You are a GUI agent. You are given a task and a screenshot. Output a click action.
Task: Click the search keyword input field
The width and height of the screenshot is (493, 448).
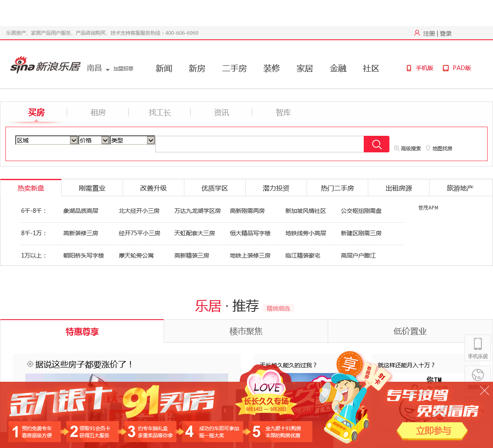(x=260, y=144)
